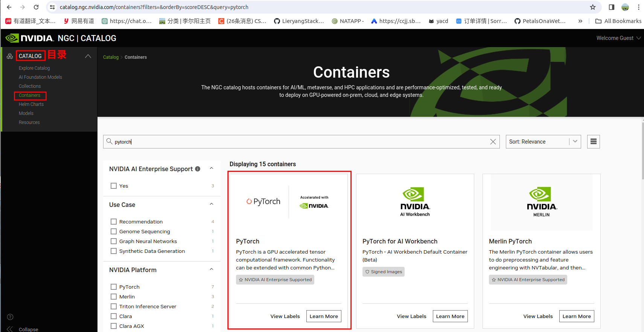The height and width of the screenshot is (332, 644).
Task: Open the NATAPP bookmark
Action: (x=348, y=21)
